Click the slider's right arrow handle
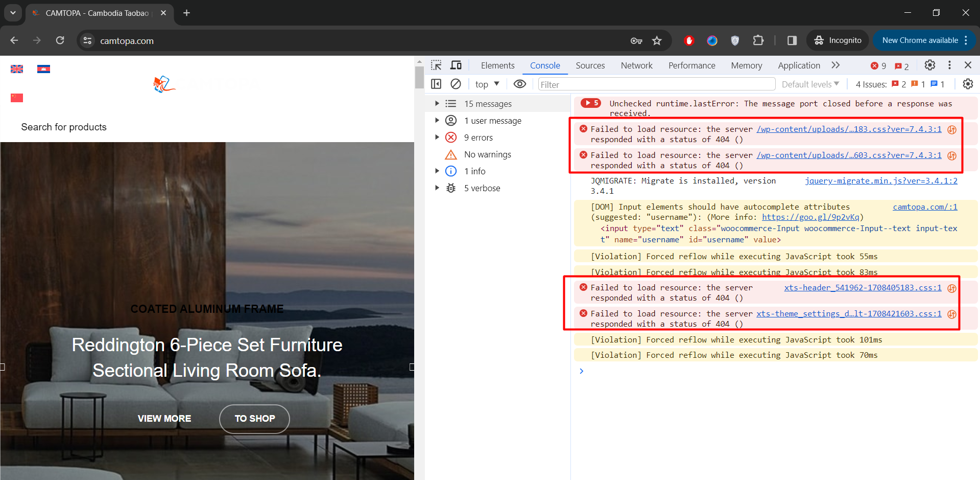This screenshot has width=980, height=480. point(412,367)
